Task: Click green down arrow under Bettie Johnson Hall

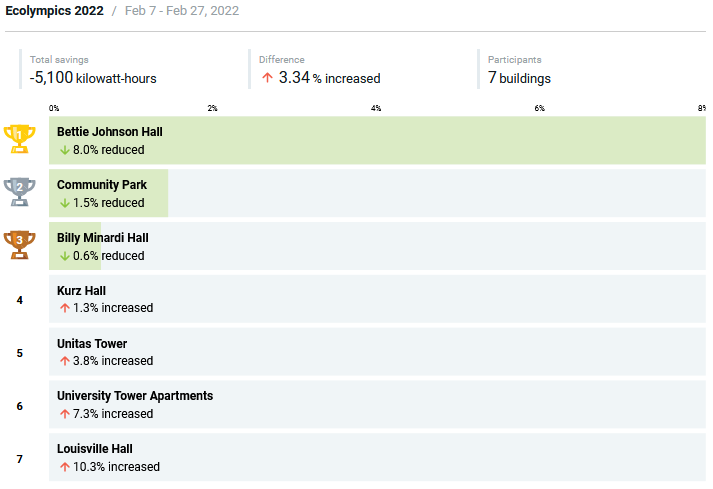Action: coord(64,150)
